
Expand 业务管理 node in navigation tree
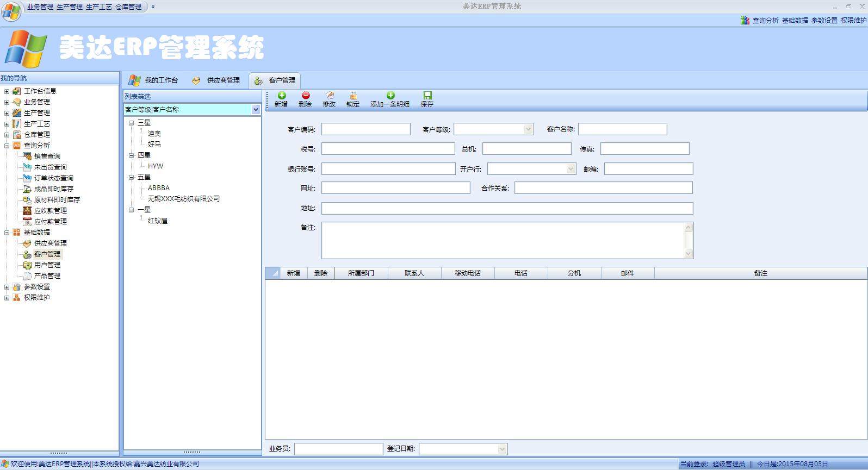[7, 102]
